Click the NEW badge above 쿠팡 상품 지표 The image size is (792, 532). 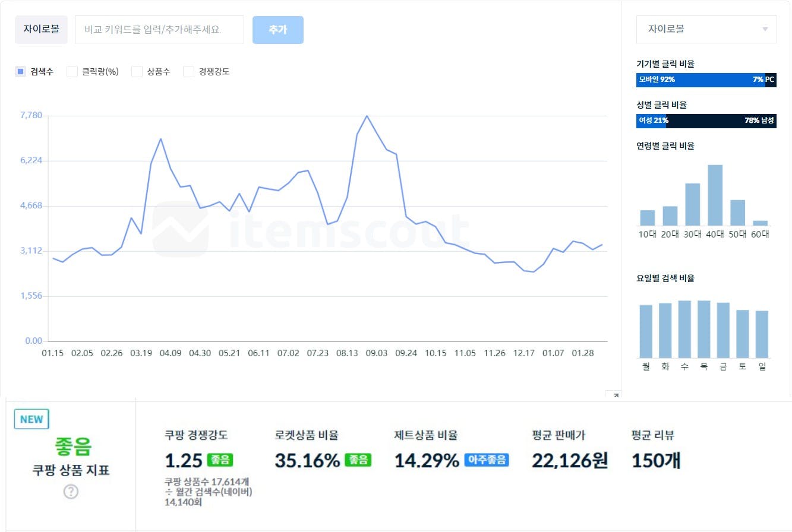tap(31, 419)
